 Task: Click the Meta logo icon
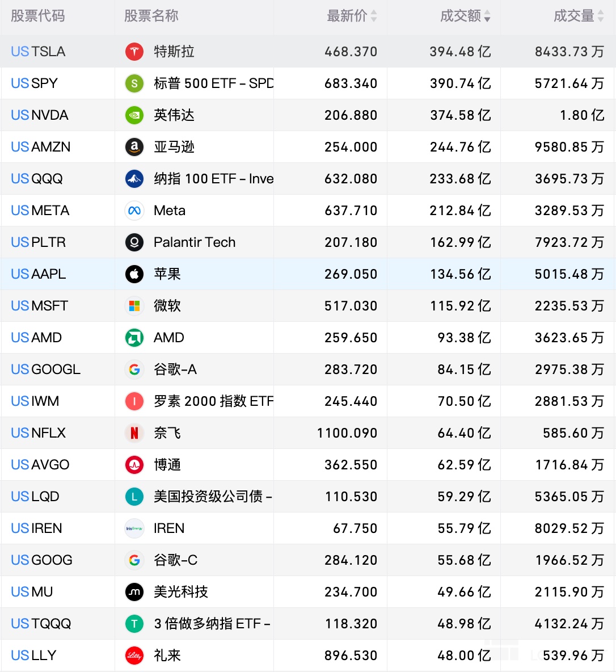click(134, 211)
